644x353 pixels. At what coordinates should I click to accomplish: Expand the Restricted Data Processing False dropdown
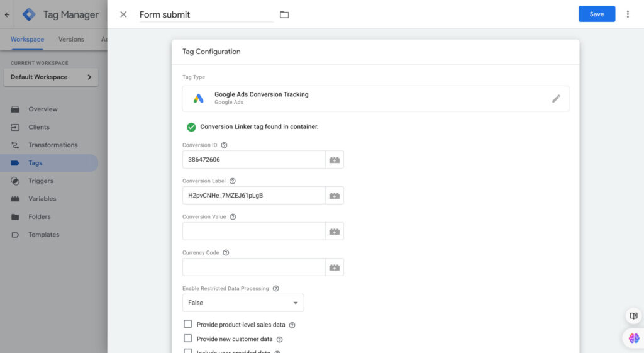(243, 303)
